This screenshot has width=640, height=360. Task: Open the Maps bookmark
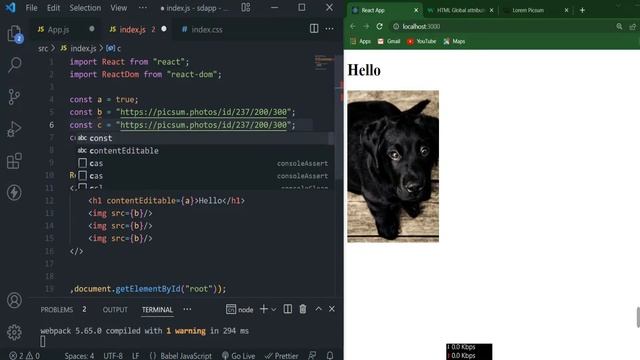[x=454, y=41]
